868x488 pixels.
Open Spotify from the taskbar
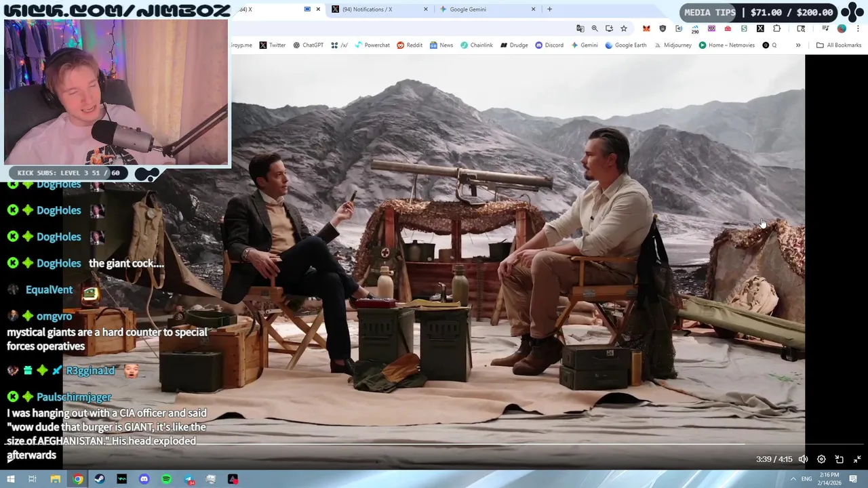point(166,479)
